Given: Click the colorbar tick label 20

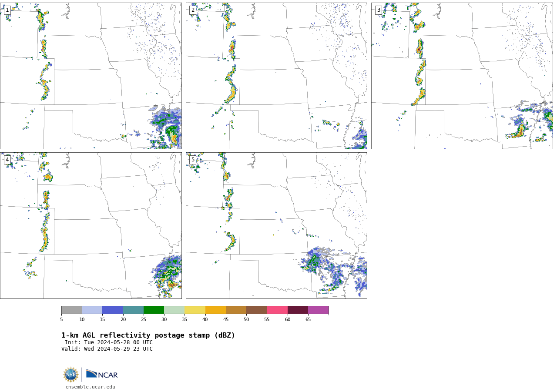Looking at the screenshot, I should [x=123, y=320].
